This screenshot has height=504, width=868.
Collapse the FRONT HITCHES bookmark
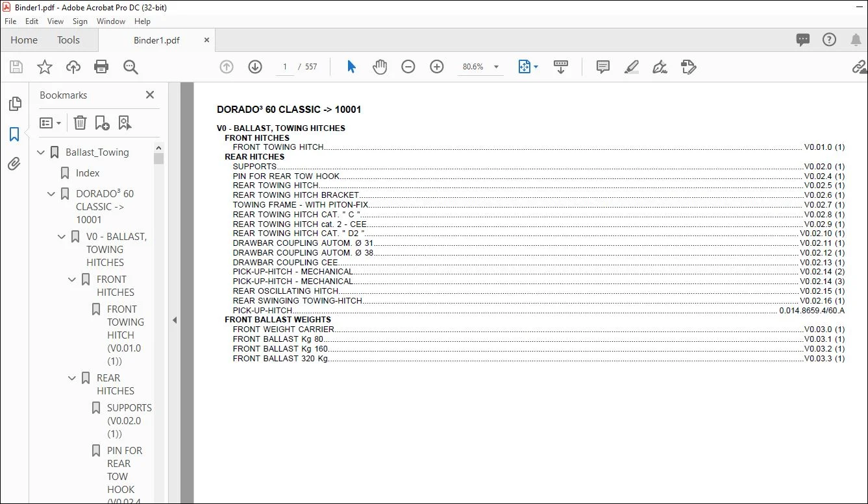pyautogui.click(x=73, y=280)
